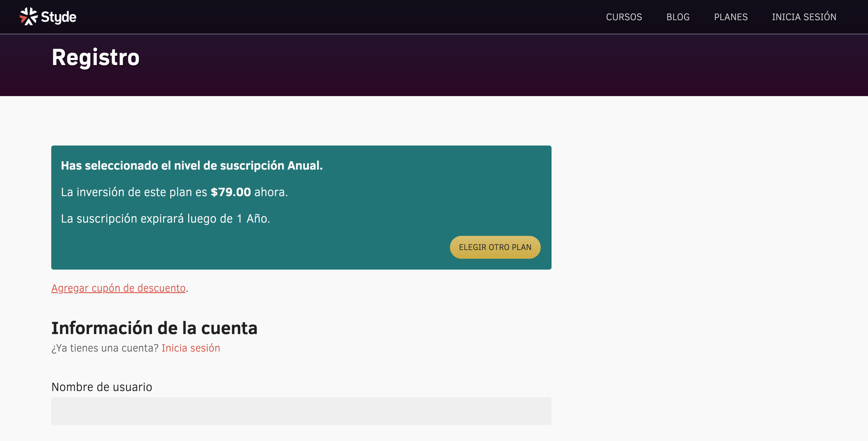Viewport: 868px width, 441px height.
Task: Open the PLANES navigation link
Action: pos(731,17)
